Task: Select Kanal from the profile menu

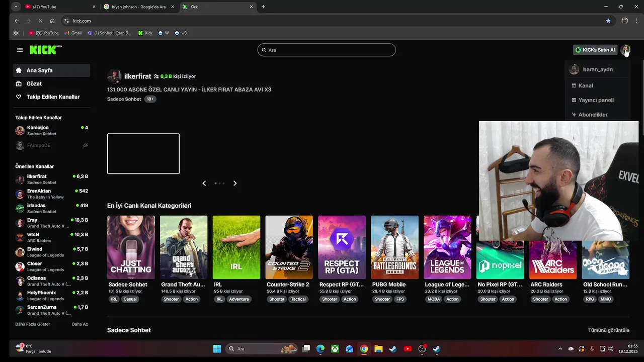Action: (586, 85)
